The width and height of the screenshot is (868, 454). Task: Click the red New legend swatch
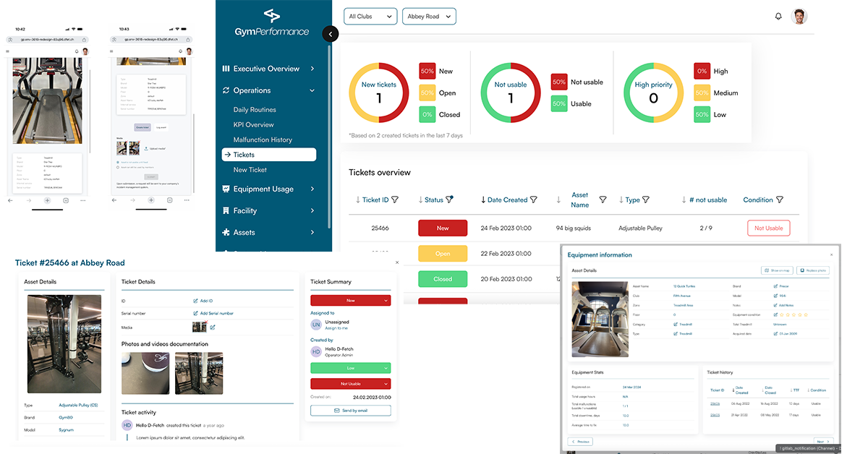tap(427, 71)
